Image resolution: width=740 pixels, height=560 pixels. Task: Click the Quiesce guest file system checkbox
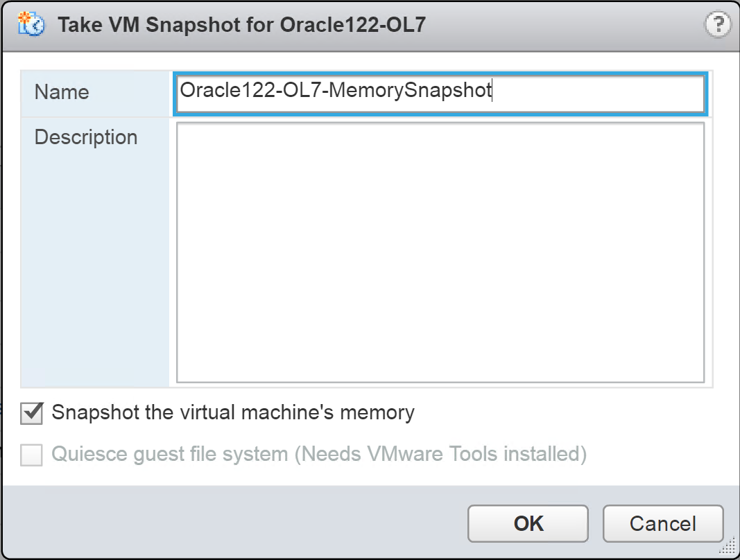click(x=32, y=455)
